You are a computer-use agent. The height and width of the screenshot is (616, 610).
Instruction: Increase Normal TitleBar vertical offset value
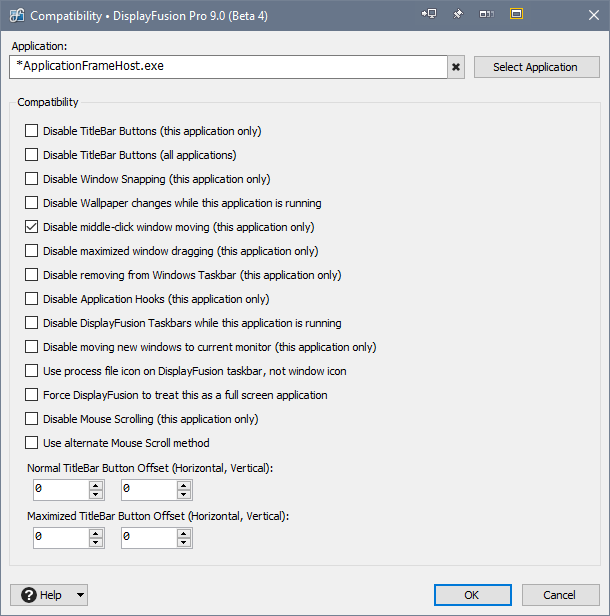[184, 485]
